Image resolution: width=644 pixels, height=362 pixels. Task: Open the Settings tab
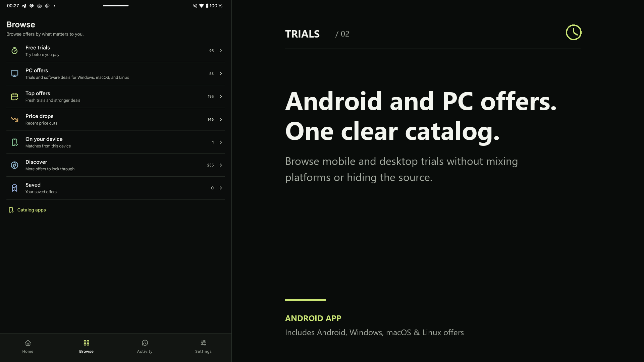tap(203, 347)
